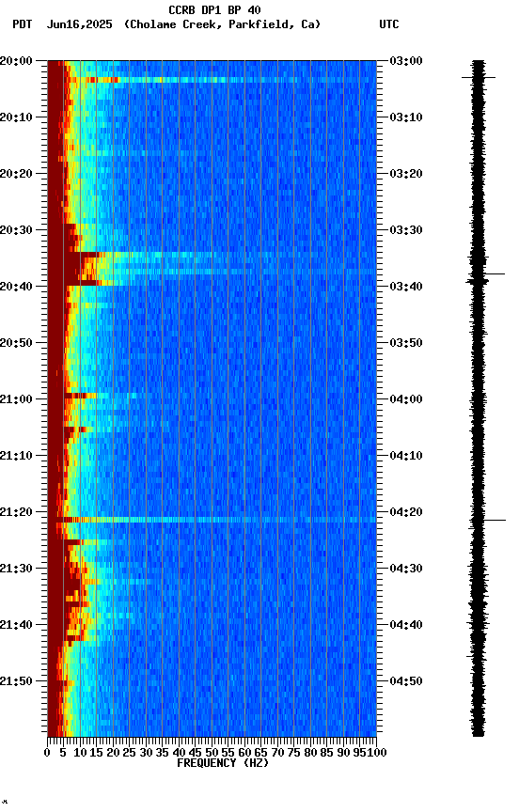Click the 04:50 UTC time label
This screenshot has width=519, height=812.
click(406, 681)
